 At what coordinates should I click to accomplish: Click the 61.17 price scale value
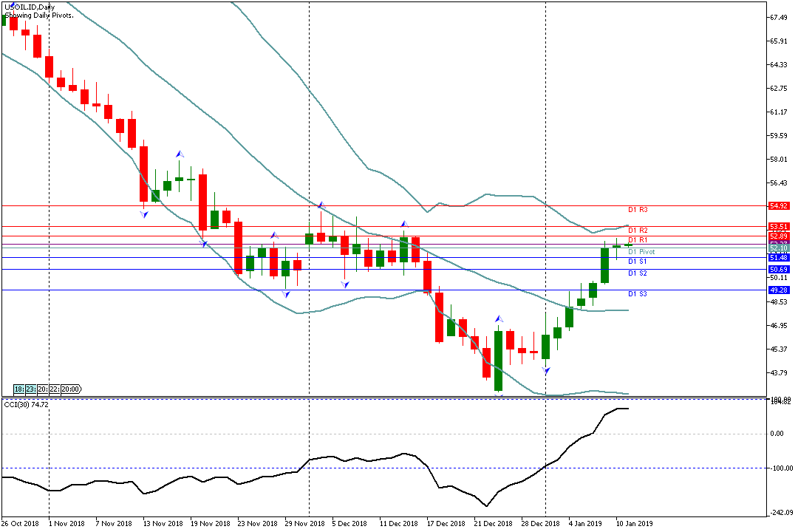click(x=779, y=112)
